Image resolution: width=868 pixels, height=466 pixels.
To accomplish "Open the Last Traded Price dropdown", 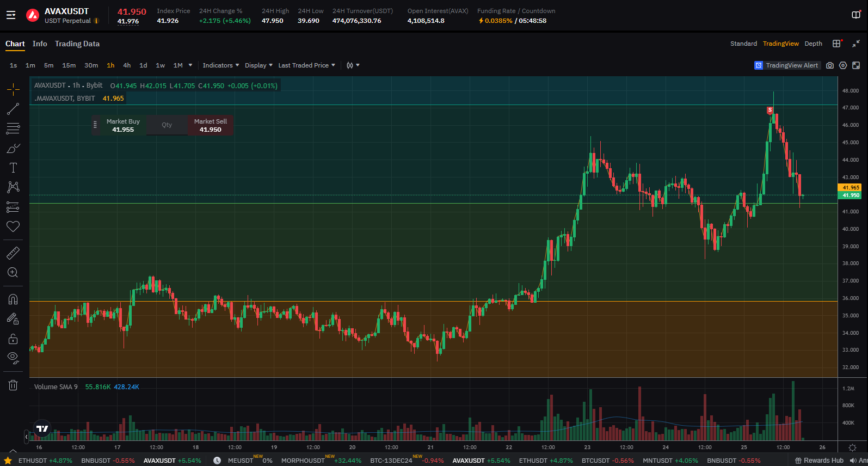I will 306,65.
